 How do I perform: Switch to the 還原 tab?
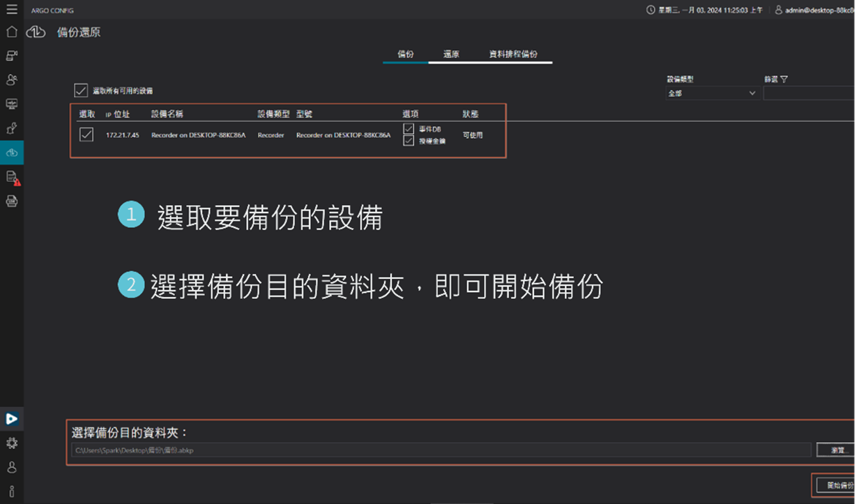tap(451, 54)
